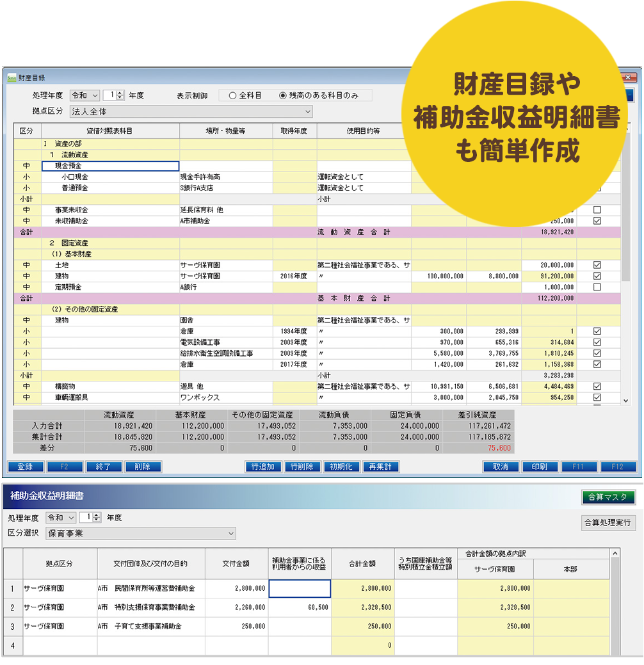Image resolution: width=644 pixels, height=665 pixels.
Task: Toggle checkbox on the 定期預金 row
Action: tap(597, 287)
